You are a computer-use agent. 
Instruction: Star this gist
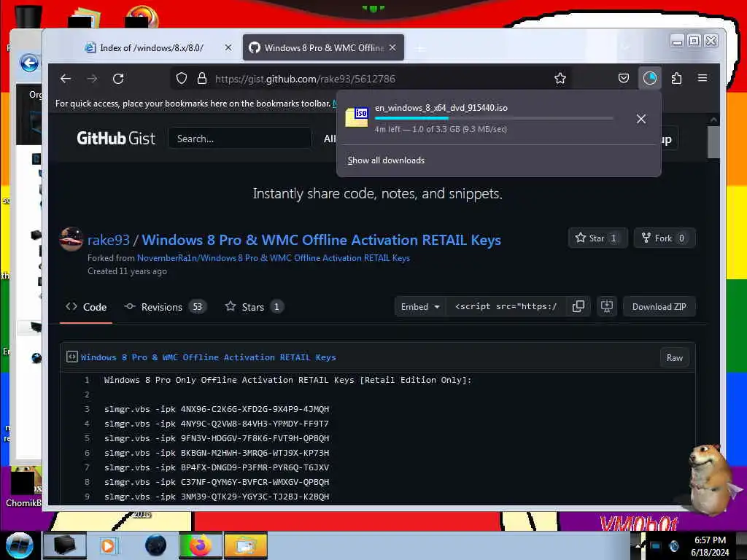pos(597,238)
